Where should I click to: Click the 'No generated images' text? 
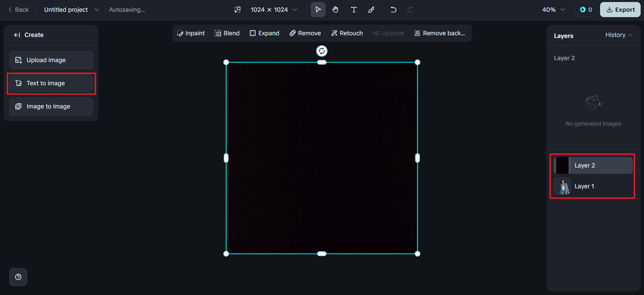pos(593,123)
